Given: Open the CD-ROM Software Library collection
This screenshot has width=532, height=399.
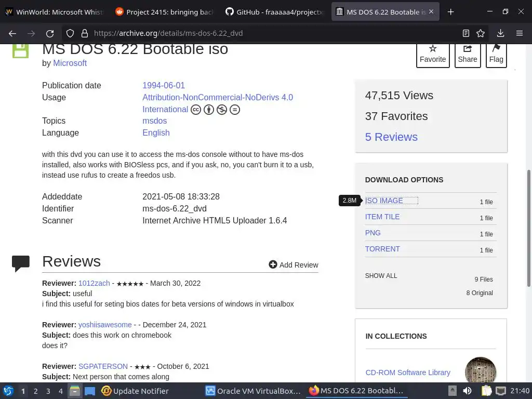Looking at the screenshot, I should (x=408, y=373).
